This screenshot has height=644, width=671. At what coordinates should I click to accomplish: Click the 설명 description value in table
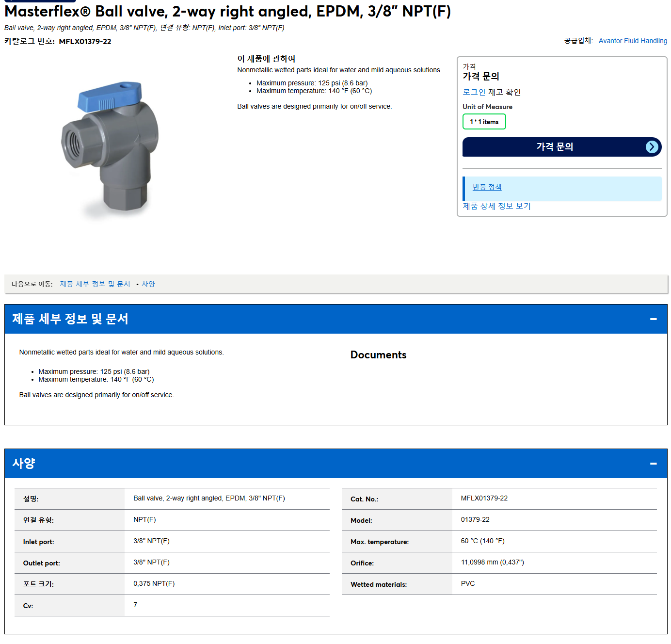pos(209,499)
